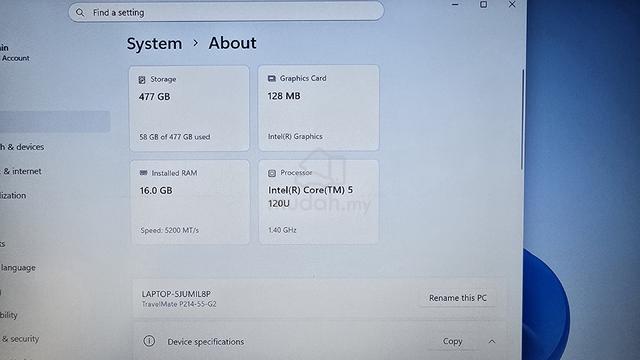The height and width of the screenshot is (360, 640).
Task: Open the Graphics Card tile
Action: tap(318, 108)
